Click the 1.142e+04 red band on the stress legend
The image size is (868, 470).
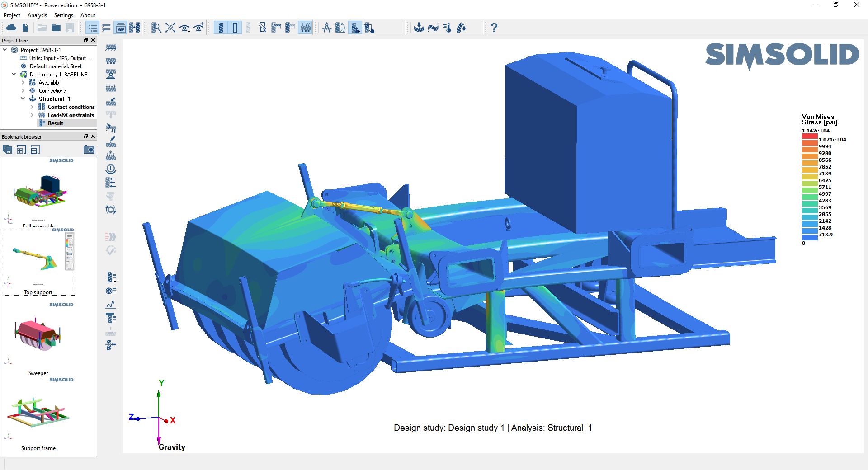(809, 135)
